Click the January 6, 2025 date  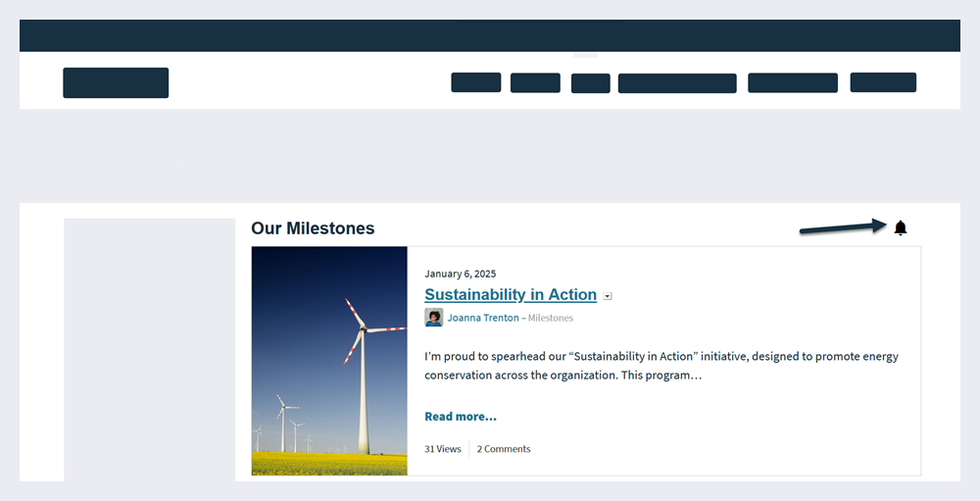(460, 274)
